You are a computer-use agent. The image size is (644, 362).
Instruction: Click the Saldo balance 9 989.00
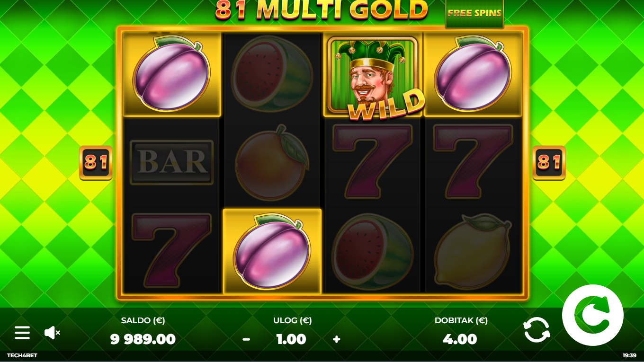[143, 339]
